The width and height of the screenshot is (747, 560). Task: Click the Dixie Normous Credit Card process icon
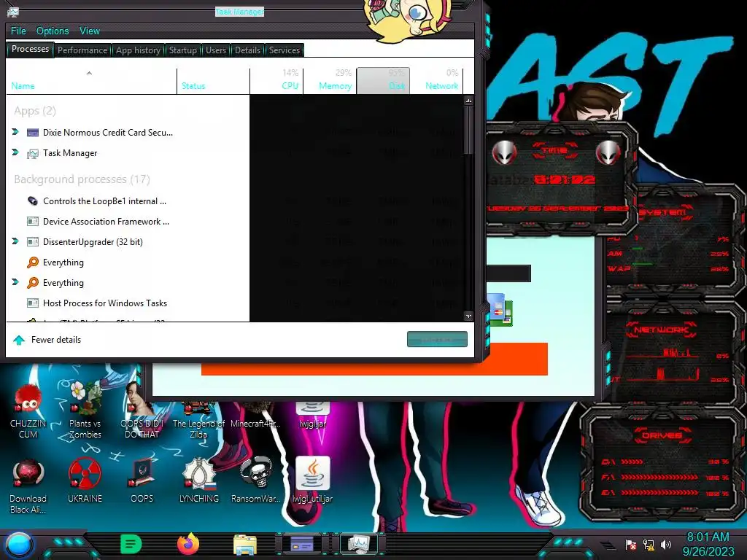32,133
